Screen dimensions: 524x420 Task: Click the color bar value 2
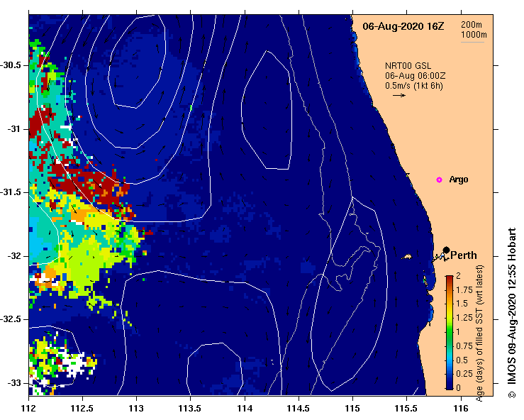tap(458, 275)
